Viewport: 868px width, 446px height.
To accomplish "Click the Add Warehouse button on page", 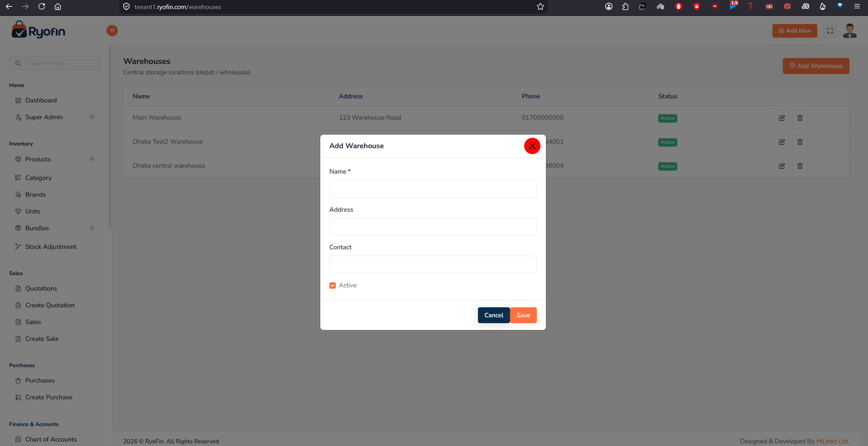I will pos(816,66).
